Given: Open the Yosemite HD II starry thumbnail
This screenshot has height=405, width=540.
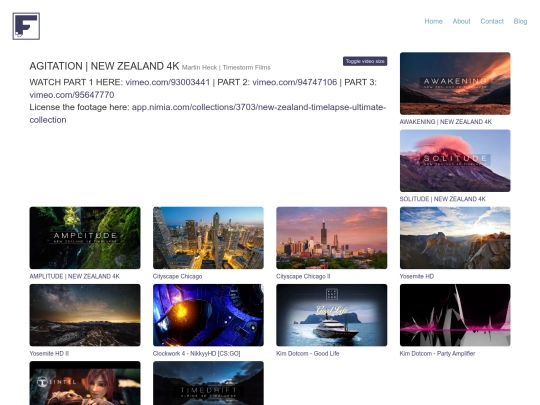Looking at the screenshot, I should [85, 315].
